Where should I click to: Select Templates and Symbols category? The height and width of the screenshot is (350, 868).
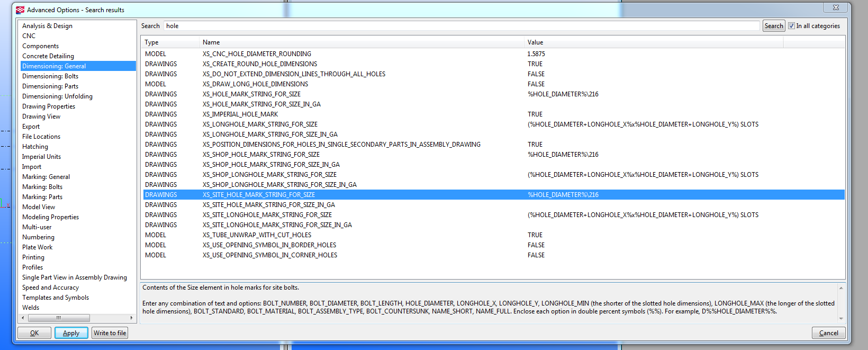pyautogui.click(x=56, y=298)
